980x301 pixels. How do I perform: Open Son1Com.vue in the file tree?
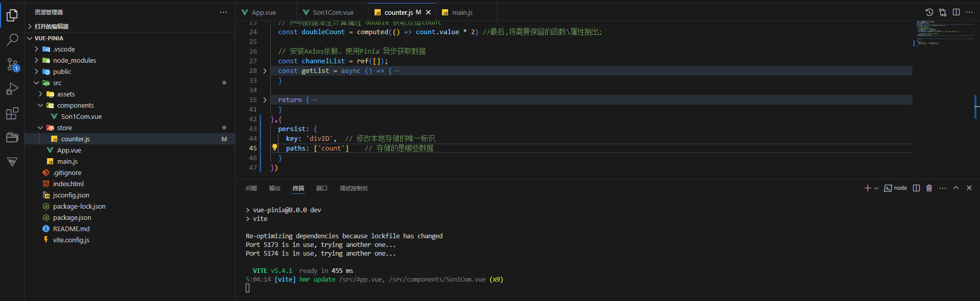(130, 117)
